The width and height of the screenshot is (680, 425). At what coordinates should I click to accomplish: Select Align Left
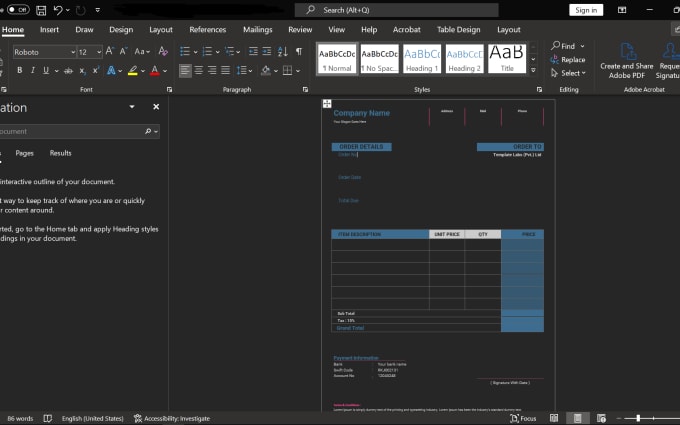coord(185,70)
